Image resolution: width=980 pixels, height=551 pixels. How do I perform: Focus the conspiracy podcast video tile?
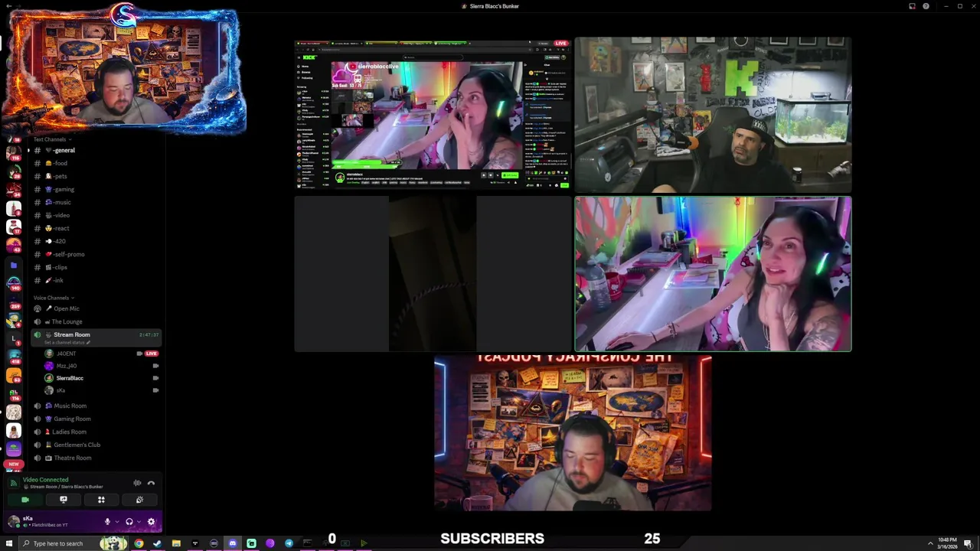pos(573,432)
